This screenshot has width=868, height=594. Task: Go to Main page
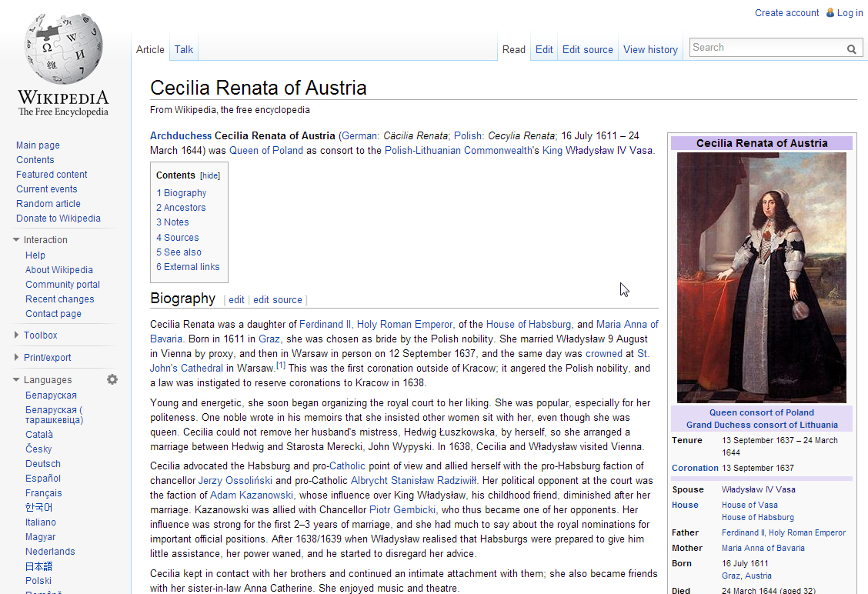[x=38, y=145]
